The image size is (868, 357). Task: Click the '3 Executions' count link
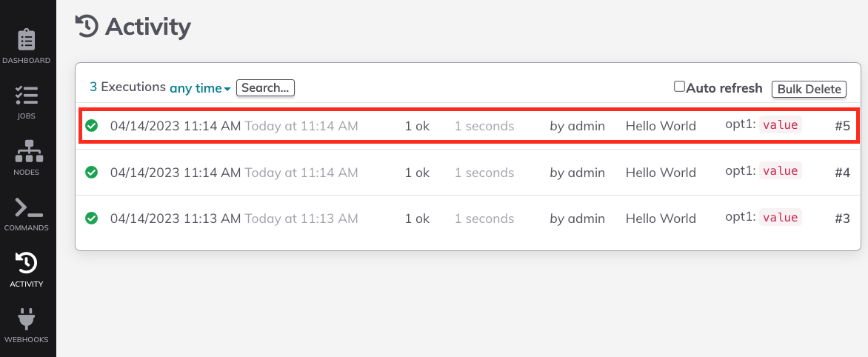coord(127,87)
